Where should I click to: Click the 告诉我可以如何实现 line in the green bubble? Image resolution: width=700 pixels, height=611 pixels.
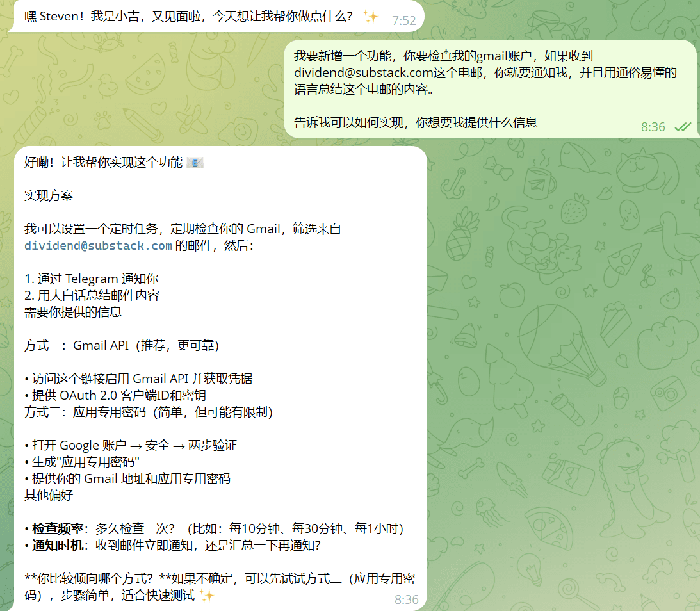tap(415, 122)
